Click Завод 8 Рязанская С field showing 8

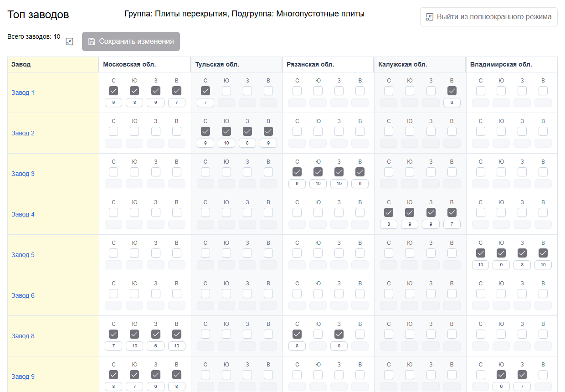click(297, 346)
